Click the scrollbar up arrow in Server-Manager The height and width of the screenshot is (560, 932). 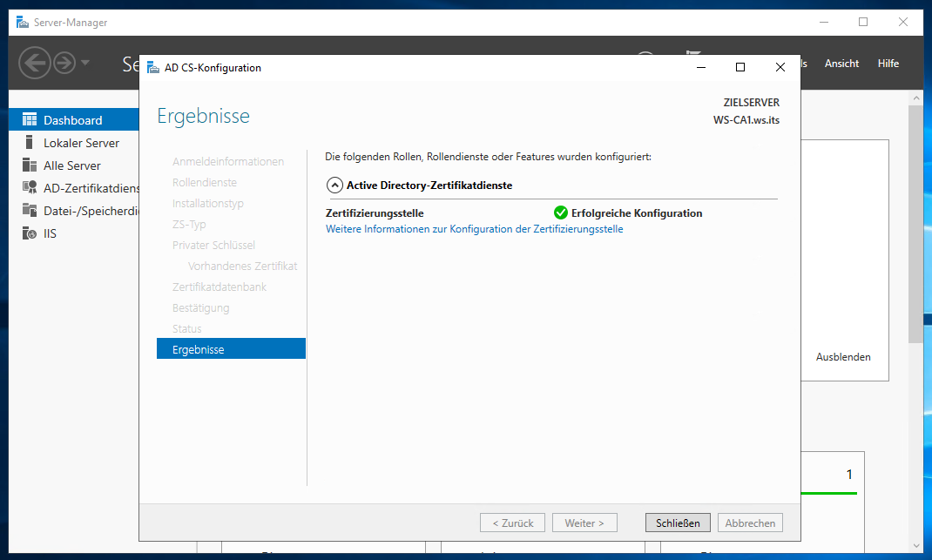[x=915, y=98]
